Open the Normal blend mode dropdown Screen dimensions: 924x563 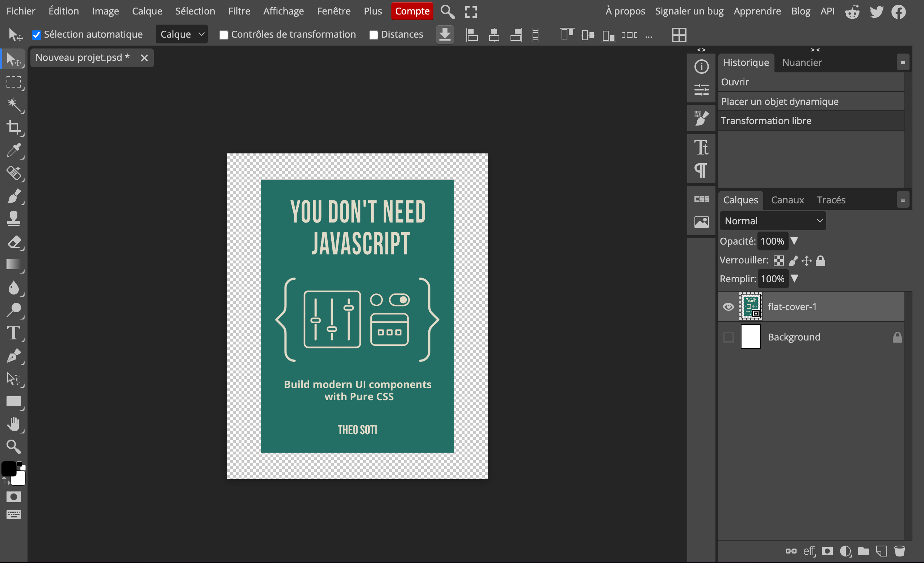[x=773, y=221]
